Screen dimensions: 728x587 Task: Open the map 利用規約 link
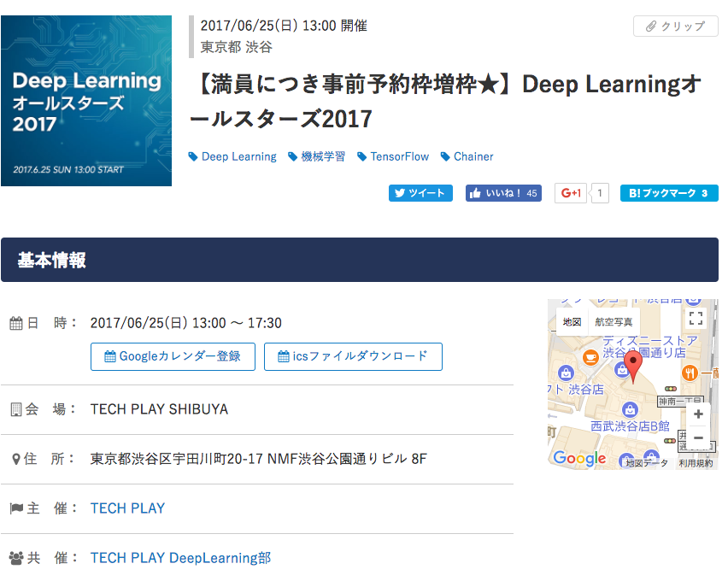click(696, 463)
